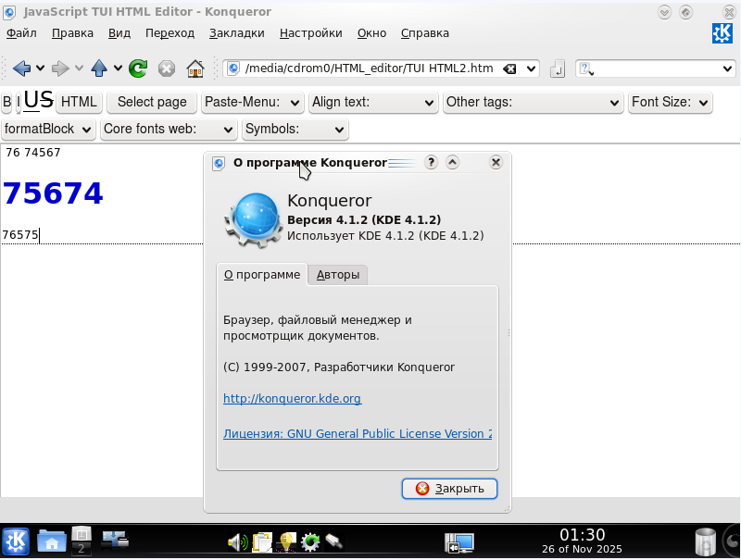This screenshot has width=741, height=560.
Task: Open the trash bin in the panel
Action: pyautogui.click(x=705, y=542)
